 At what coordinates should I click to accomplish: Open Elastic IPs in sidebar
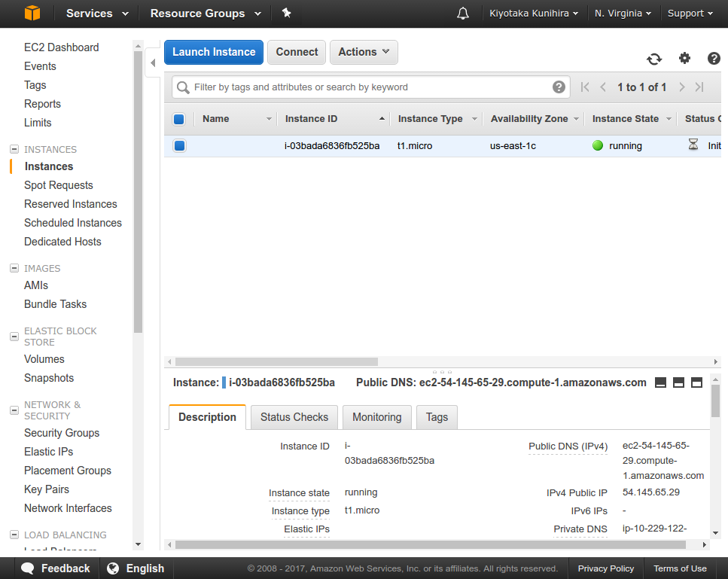(x=49, y=452)
